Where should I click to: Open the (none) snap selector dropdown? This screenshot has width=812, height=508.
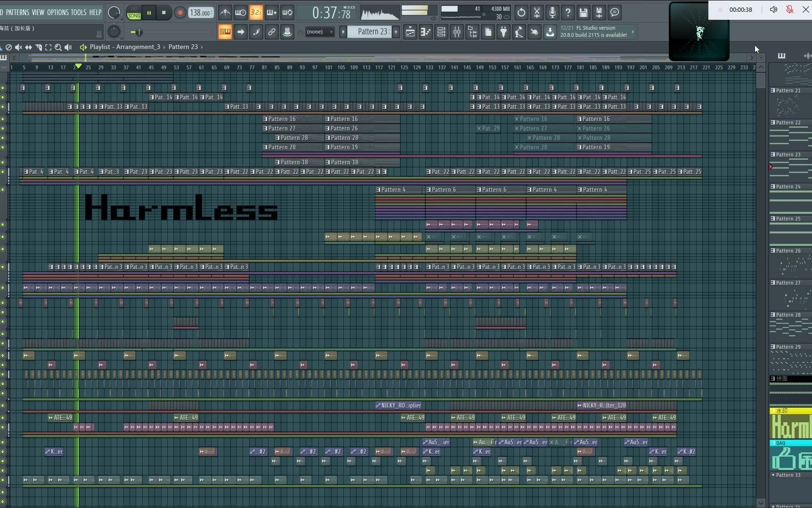[x=319, y=32]
